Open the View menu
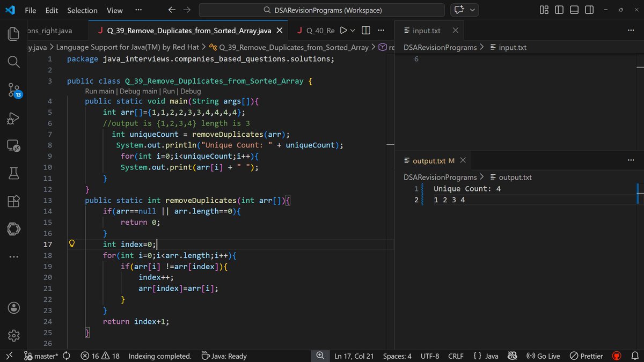The width and height of the screenshot is (644, 362). 114,10
